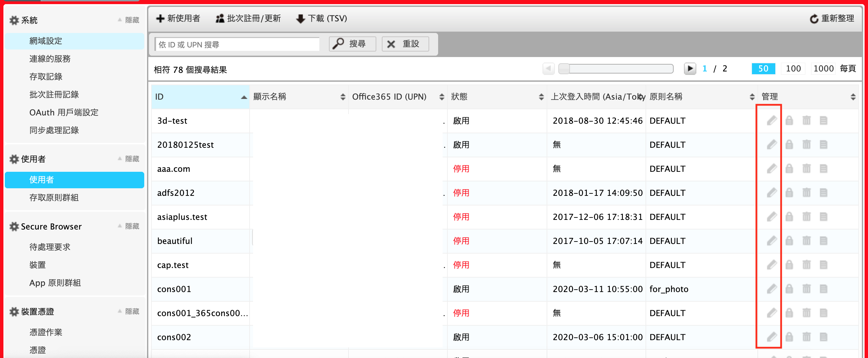
Task: Delete user cap.test with trash icon
Action: pos(806,265)
